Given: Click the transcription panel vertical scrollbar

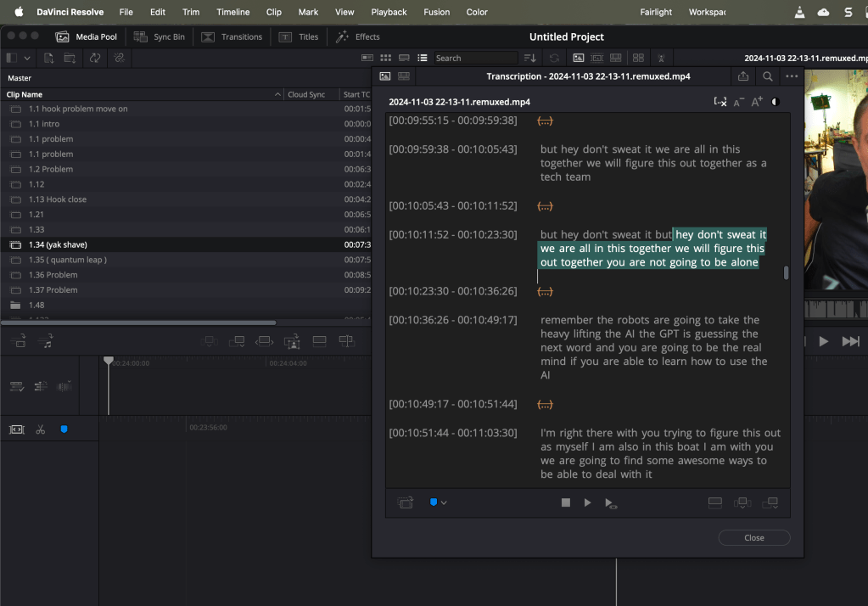Looking at the screenshot, I should pos(786,272).
